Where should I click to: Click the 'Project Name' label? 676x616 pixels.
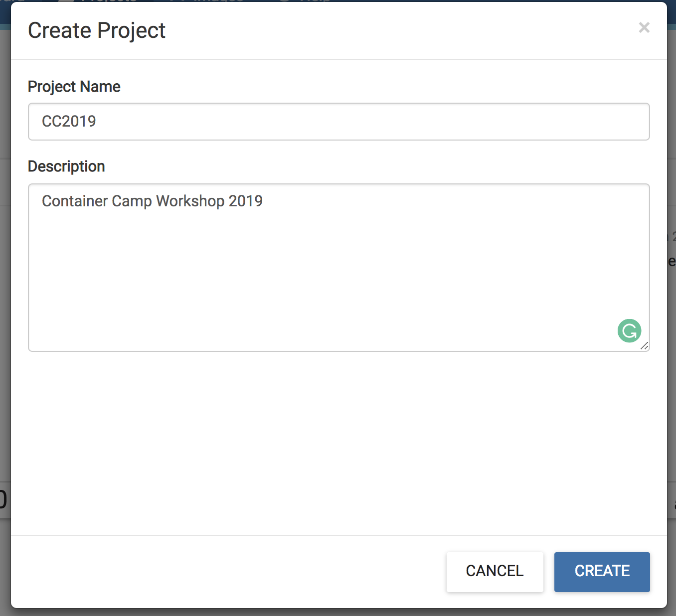(x=74, y=87)
